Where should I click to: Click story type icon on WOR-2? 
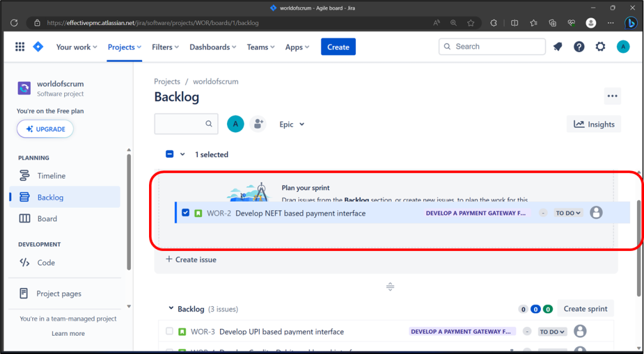click(x=198, y=213)
